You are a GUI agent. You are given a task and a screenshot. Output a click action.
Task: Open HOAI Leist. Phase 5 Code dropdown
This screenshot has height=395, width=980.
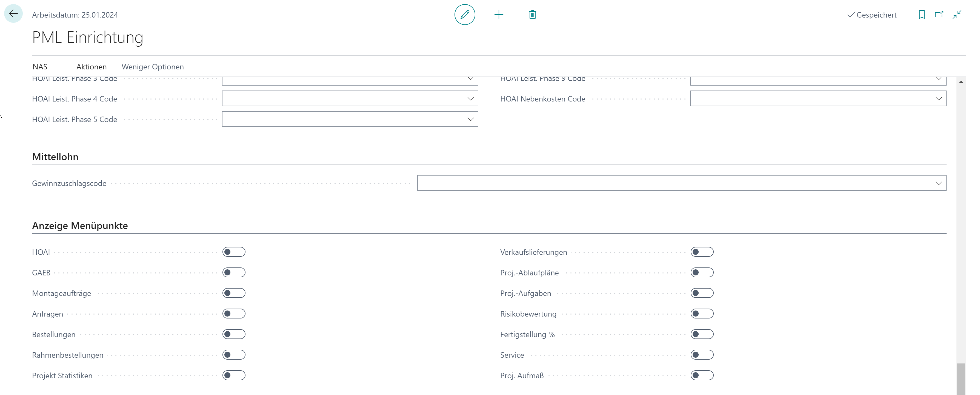point(470,119)
